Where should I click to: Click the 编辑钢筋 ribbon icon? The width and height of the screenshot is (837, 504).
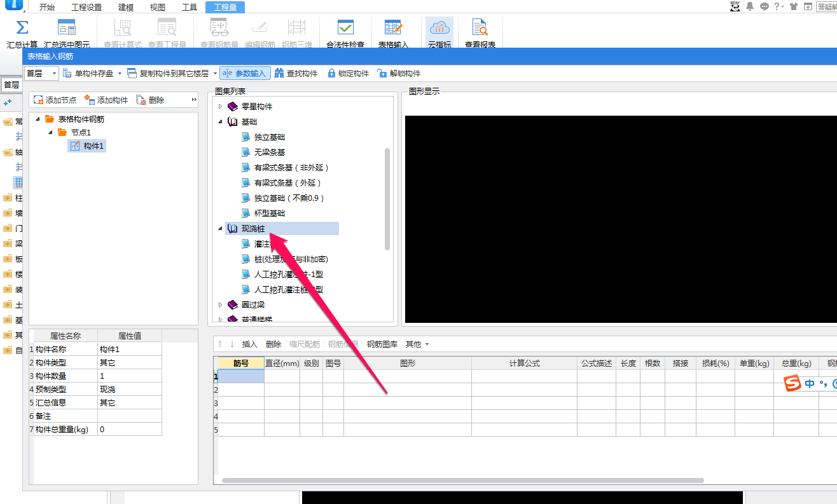pyautogui.click(x=259, y=28)
